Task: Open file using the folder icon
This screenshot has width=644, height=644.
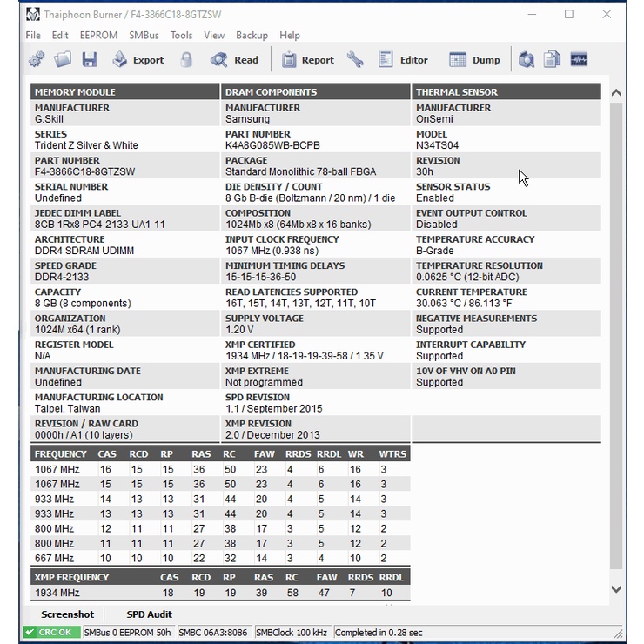Action: (x=63, y=60)
